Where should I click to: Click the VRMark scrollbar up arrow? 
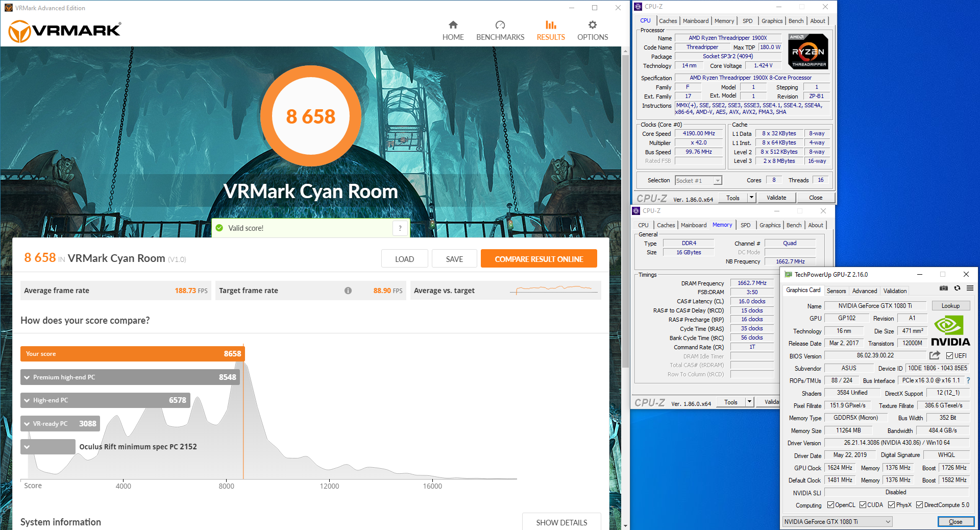pyautogui.click(x=625, y=51)
